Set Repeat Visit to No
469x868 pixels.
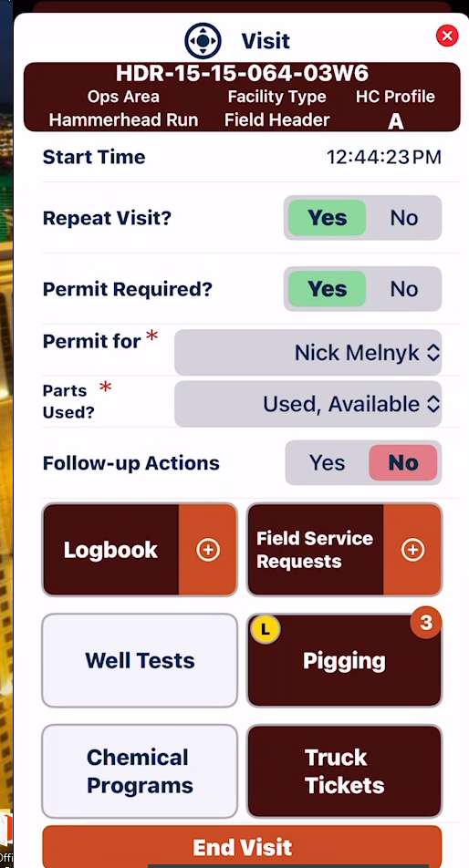(x=403, y=218)
